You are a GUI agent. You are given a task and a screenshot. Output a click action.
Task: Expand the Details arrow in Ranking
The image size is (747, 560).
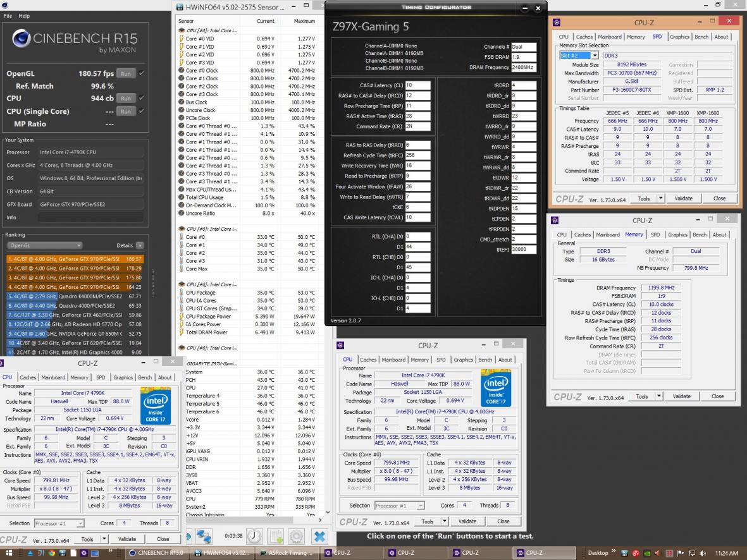pos(140,245)
